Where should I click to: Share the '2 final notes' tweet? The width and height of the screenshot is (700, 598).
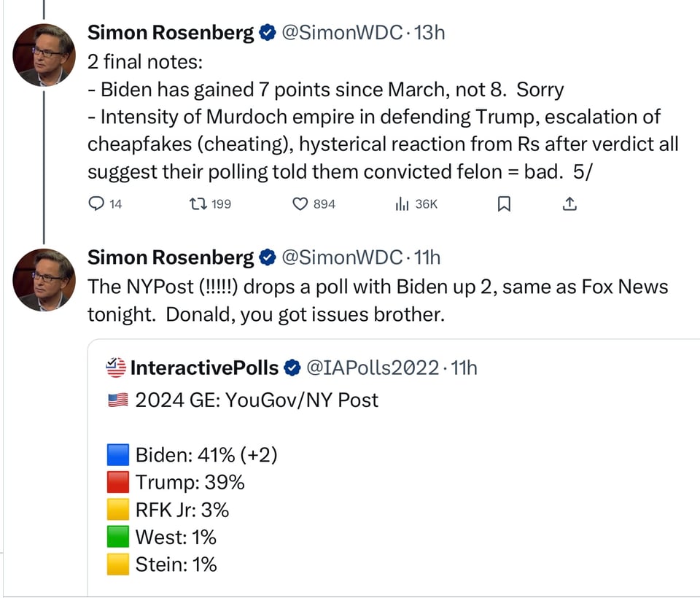point(570,204)
